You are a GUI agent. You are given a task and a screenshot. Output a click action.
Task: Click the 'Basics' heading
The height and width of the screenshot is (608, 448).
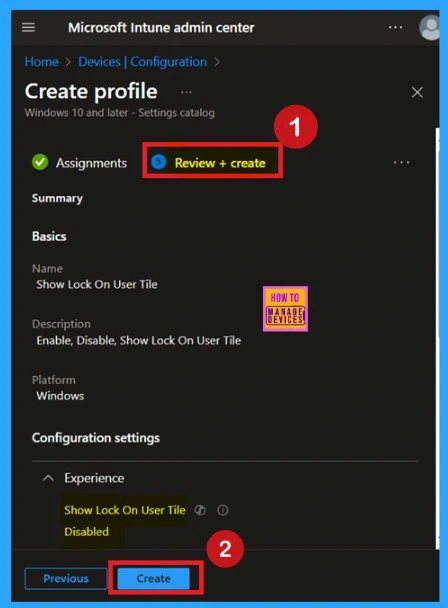click(49, 236)
